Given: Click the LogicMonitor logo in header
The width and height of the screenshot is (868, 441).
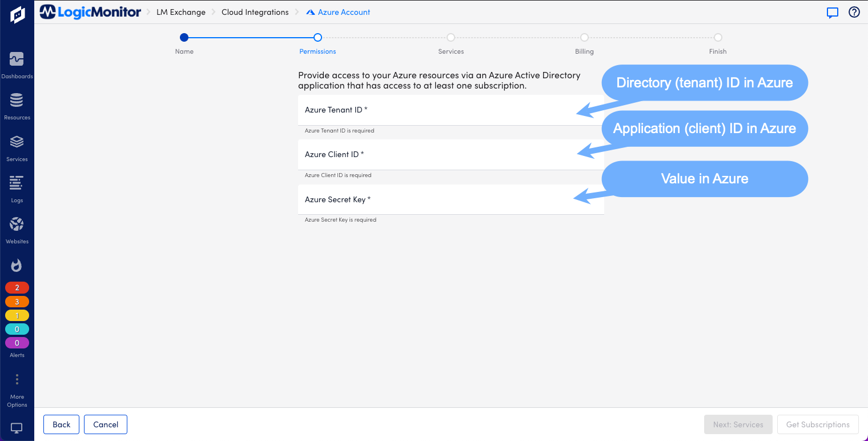Looking at the screenshot, I should coord(91,12).
